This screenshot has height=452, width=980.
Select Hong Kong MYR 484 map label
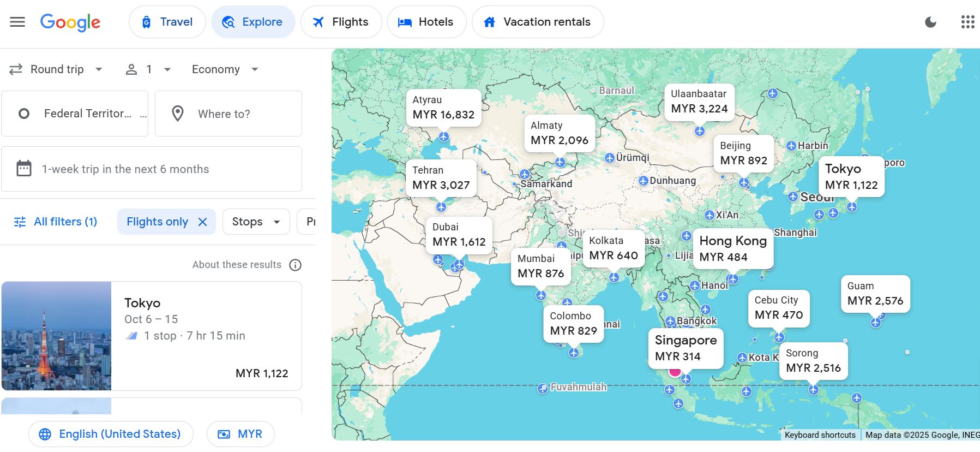(x=733, y=249)
